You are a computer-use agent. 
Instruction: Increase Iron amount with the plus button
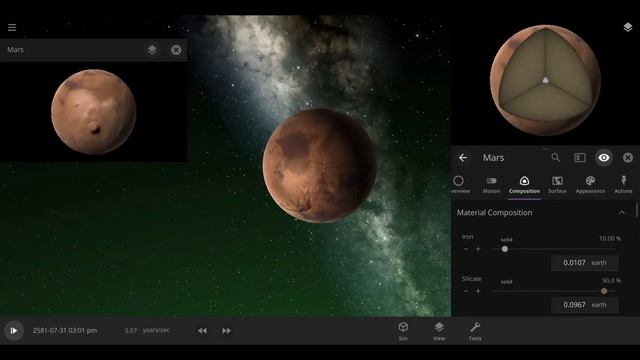click(478, 249)
